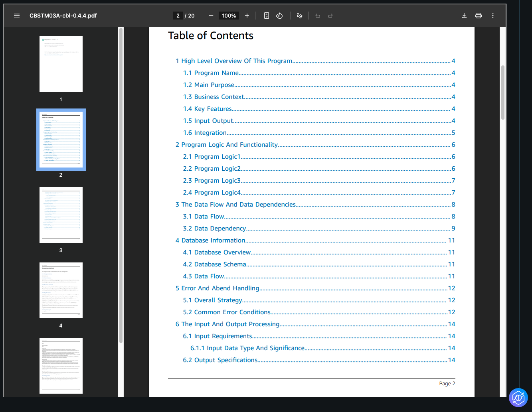The width and height of the screenshot is (532, 412).
Task: Open page 1 thumbnail
Action: [61, 64]
